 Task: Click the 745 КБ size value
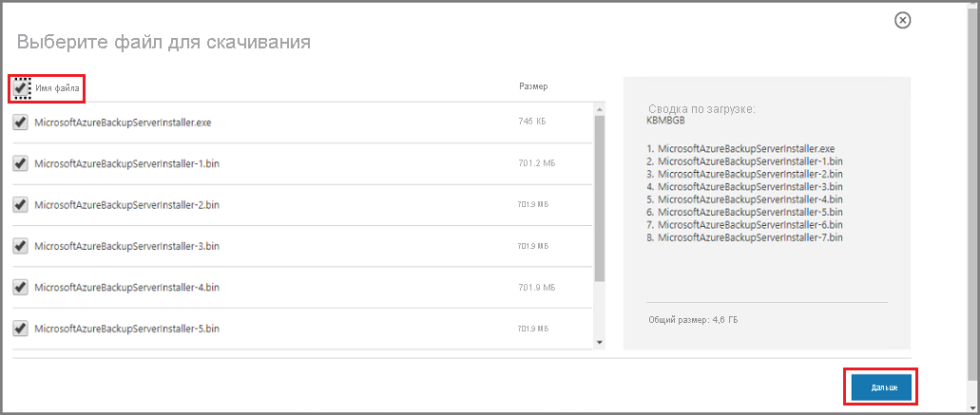click(532, 122)
